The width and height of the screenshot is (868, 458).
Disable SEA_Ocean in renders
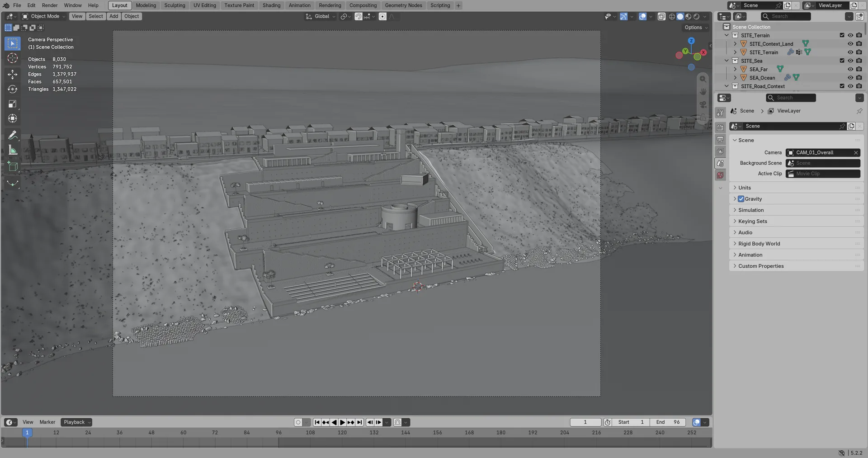pos(859,78)
